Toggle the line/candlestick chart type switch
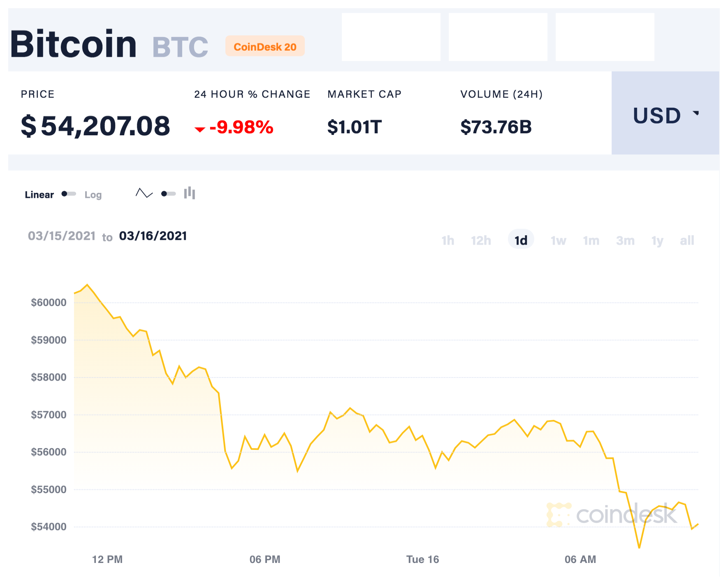 pyautogui.click(x=168, y=194)
